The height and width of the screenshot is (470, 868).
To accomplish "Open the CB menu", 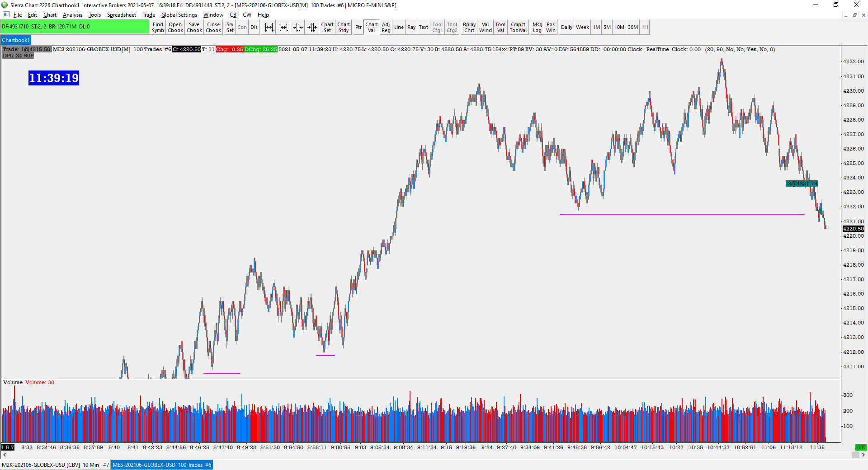I will point(233,15).
